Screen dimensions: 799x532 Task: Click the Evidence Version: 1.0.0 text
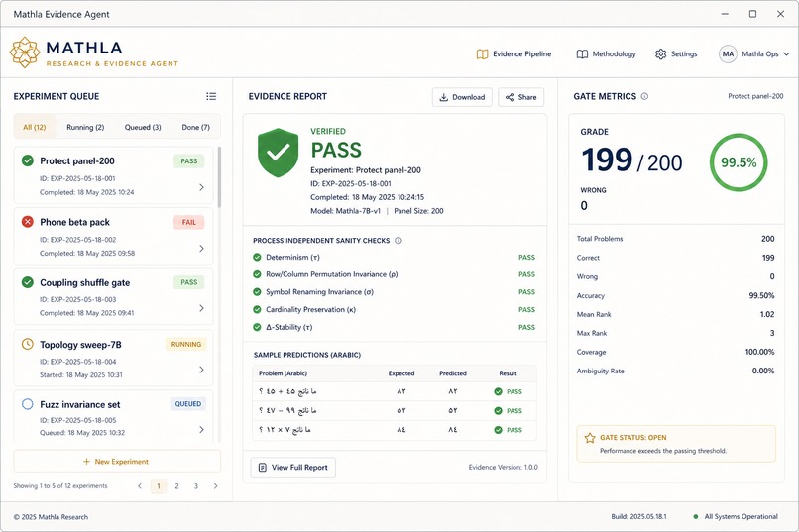click(x=503, y=467)
